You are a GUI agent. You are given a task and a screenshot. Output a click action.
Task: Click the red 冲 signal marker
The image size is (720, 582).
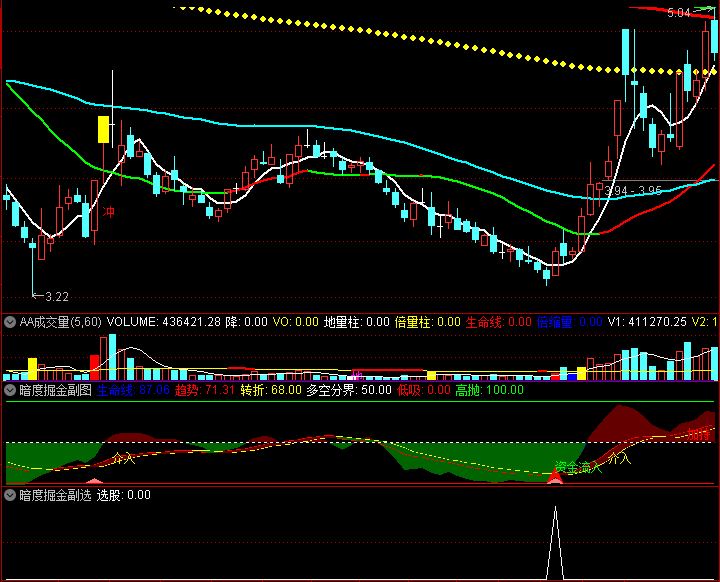click(109, 213)
